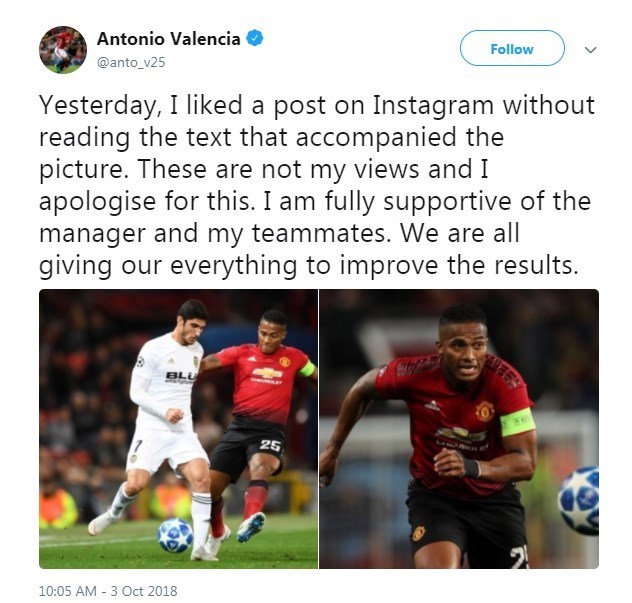Click the captain's armband in the right photo
The image size is (632, 603).
point(518,422)
